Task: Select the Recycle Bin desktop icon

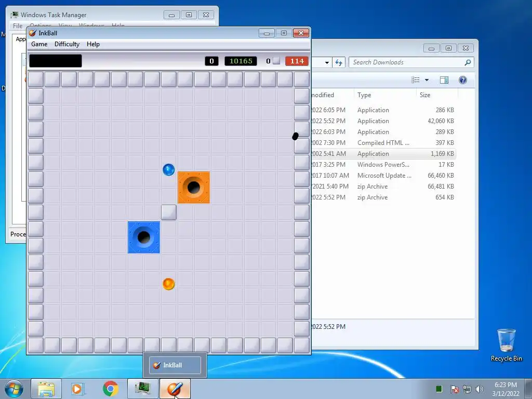Action: [506, 344]
